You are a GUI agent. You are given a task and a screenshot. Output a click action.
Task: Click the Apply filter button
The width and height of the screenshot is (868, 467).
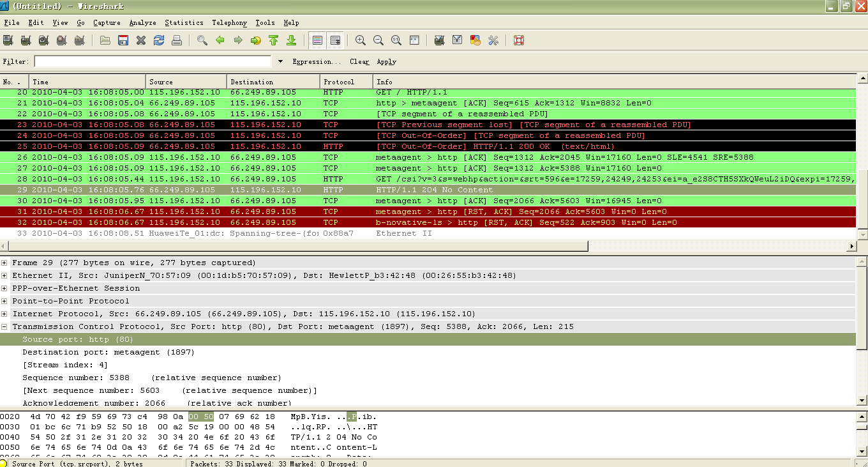coord(386,62)
